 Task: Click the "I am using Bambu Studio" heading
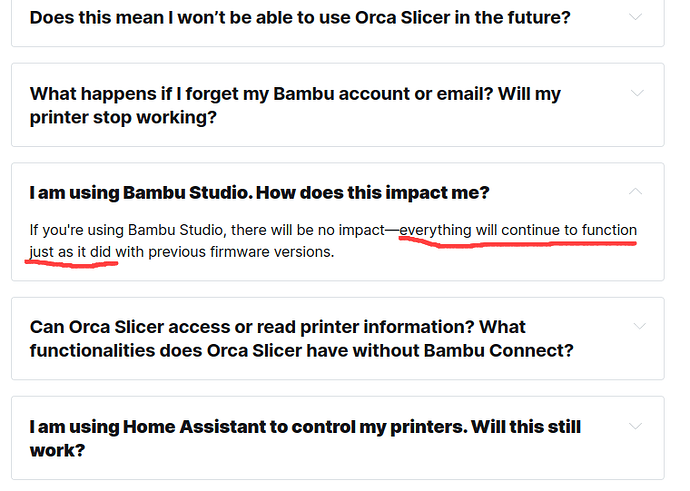[x=259, y=193]
